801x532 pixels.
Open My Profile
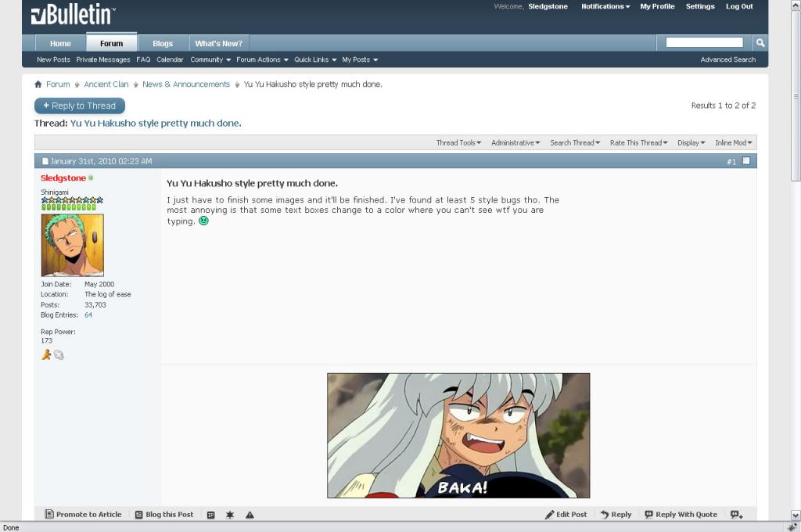[x=657, y=6]
